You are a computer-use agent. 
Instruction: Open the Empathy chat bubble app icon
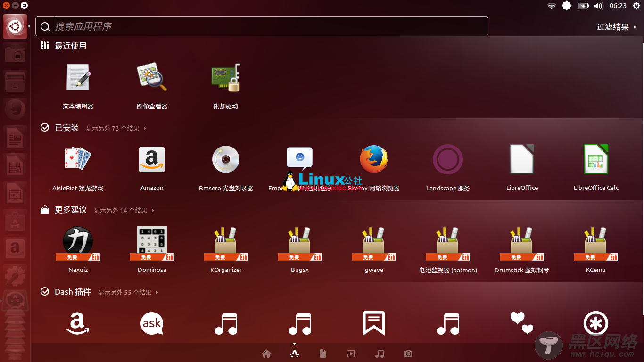point(300,158)
